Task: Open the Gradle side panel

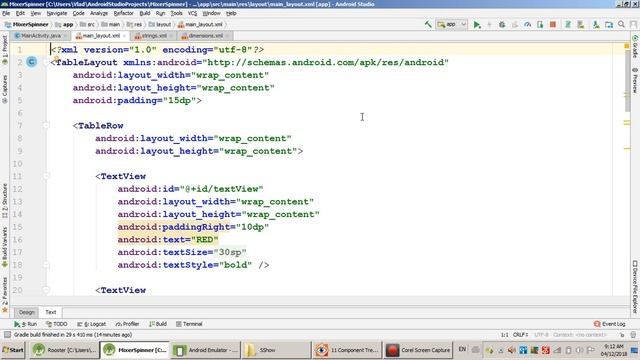Action: pos(635,46)
